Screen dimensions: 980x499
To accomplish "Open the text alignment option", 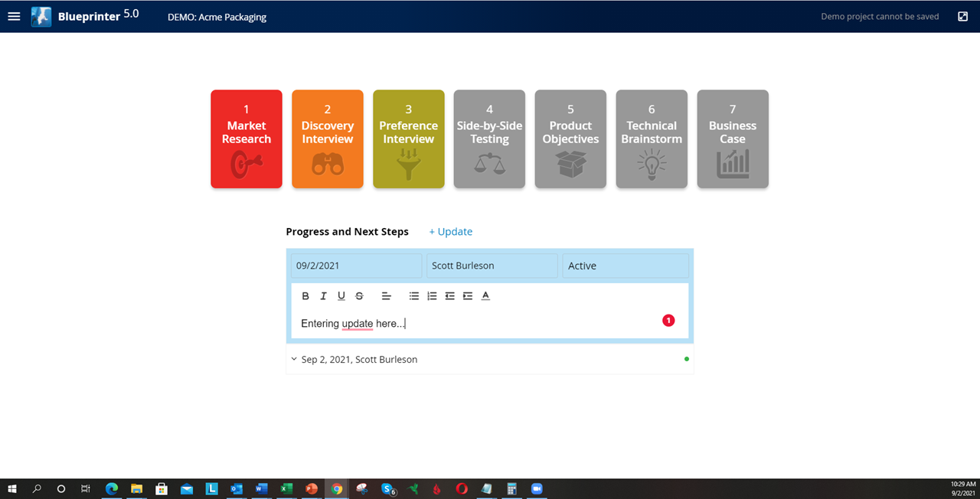I will (387, 296).
